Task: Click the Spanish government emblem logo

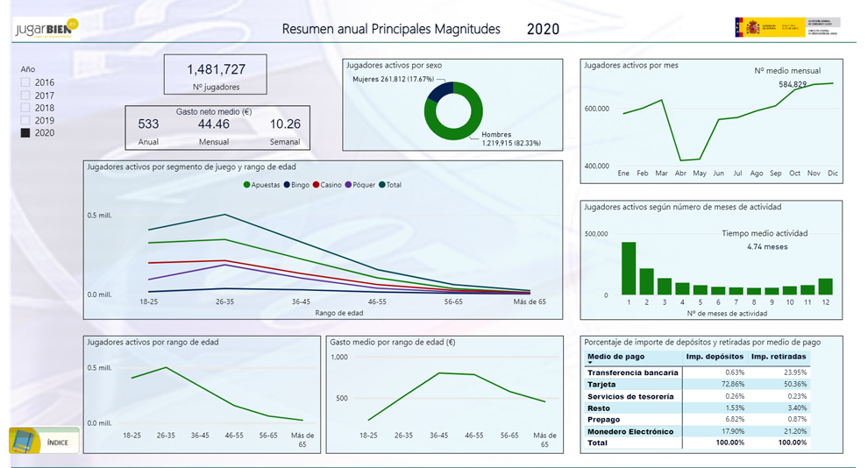Action: coord(787,27)
